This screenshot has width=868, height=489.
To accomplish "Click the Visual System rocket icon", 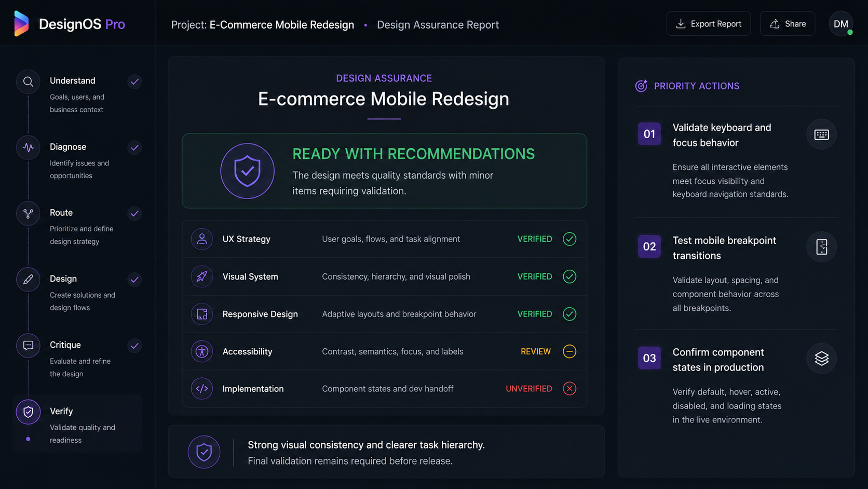I will tap(202, 276).
